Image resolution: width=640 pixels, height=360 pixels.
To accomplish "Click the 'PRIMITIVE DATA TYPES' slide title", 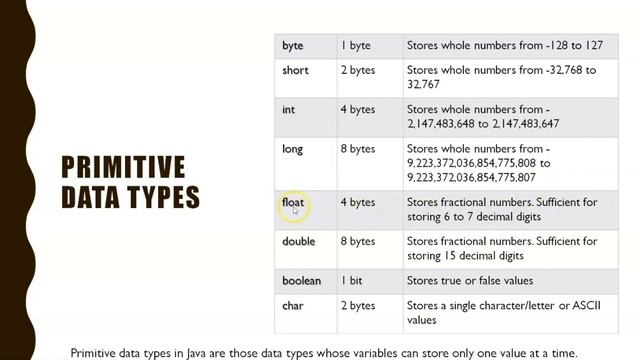I will [x=131, y=182].
